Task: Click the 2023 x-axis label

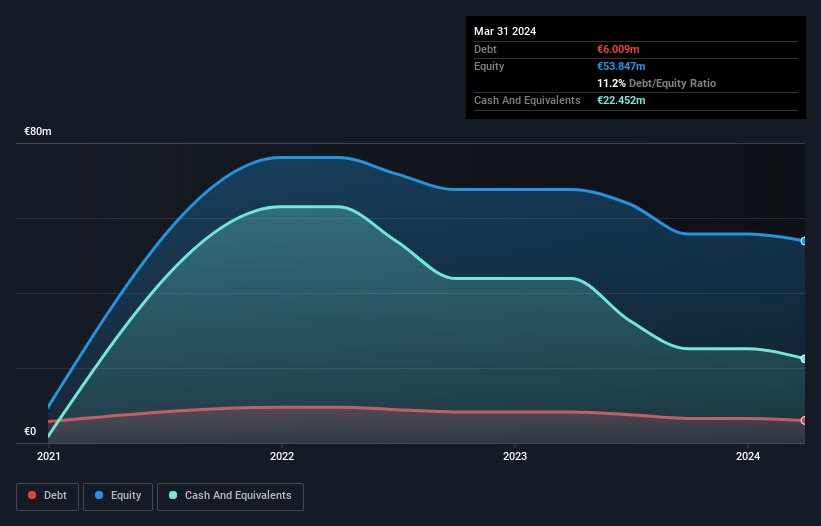Action: click(x=515, y=456)
